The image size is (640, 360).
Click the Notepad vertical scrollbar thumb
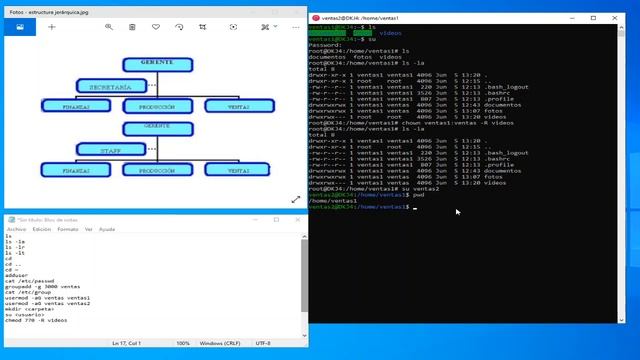tap(304, 276)
